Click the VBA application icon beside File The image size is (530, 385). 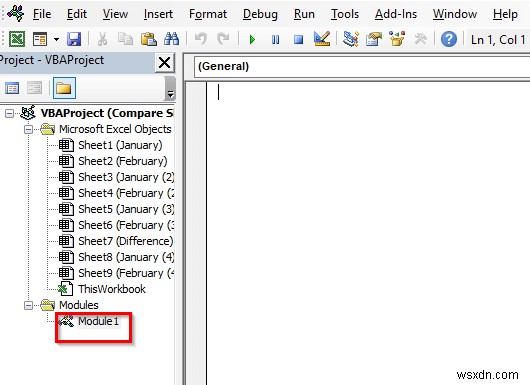click(16, 14)
